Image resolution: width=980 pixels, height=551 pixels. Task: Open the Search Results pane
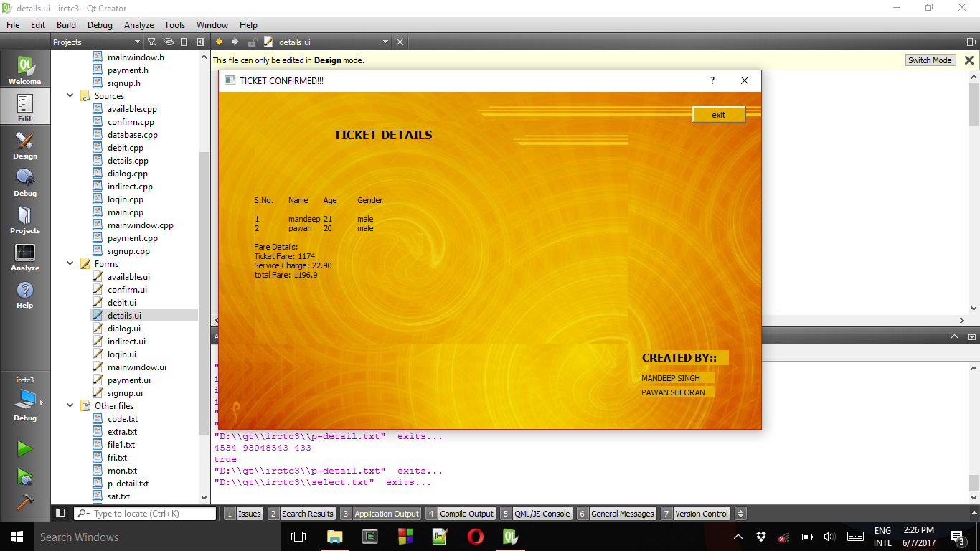(301, 513)
